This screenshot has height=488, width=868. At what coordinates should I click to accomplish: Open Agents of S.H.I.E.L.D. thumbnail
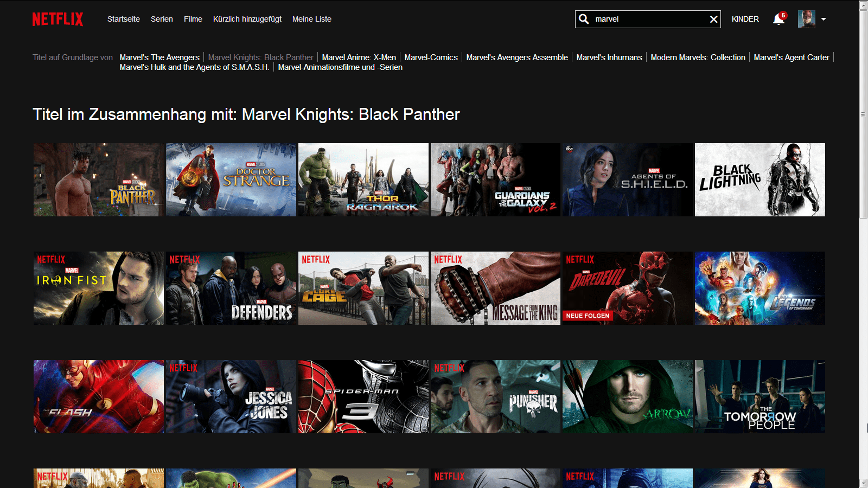[628, 179]
